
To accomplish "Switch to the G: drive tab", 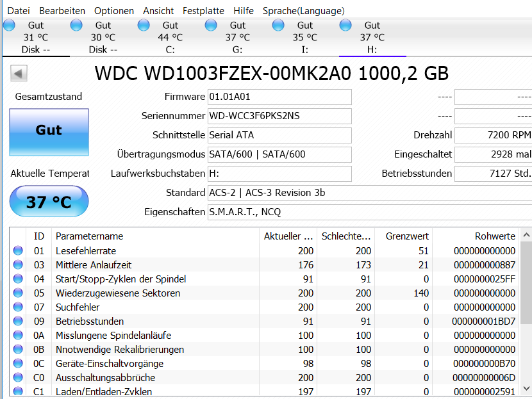I will point(238,38).
